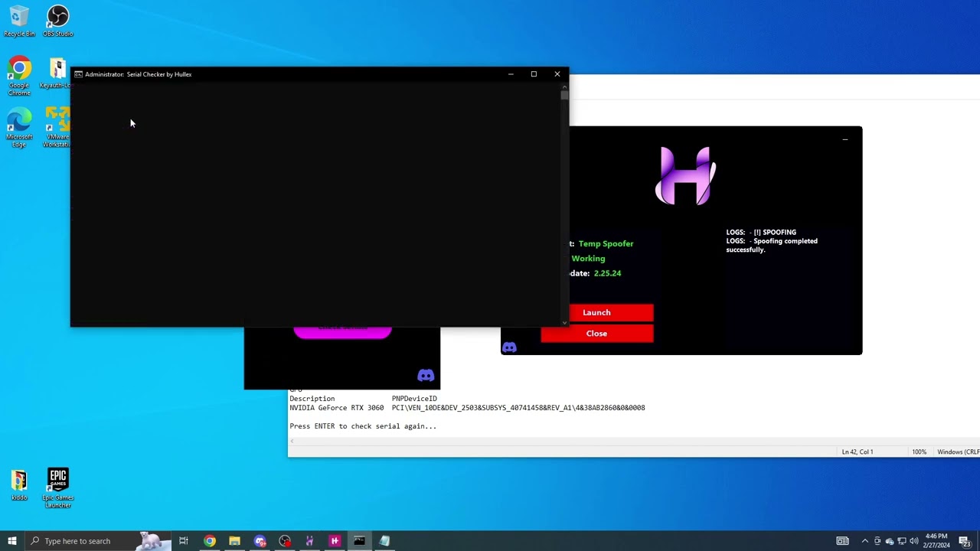
Task: Show hidden system tray icons
Action: (865, 541)
